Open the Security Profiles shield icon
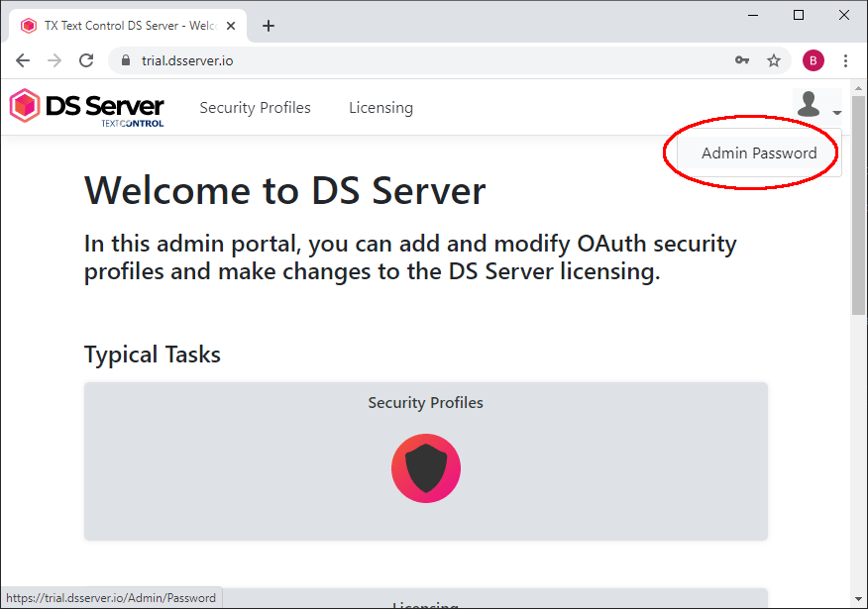Screen dimensions: 868x609 (425, 467)
